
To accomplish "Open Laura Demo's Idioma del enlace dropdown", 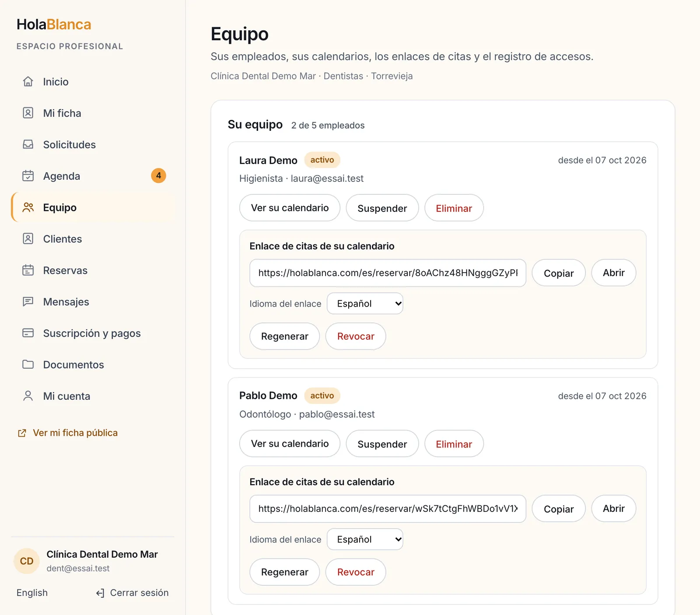I will 365,304.
